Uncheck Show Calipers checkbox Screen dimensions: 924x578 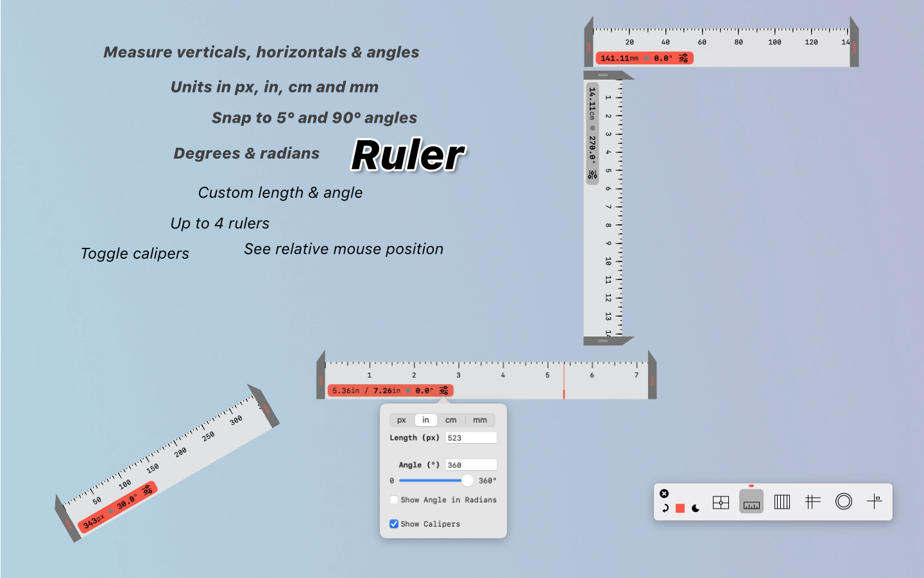(x=394, y=524)
